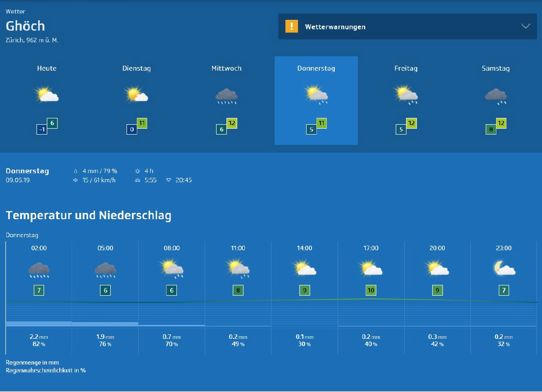Click the Wetterwarnungen label text
This screenshot has width=542, height=392.
335,27
